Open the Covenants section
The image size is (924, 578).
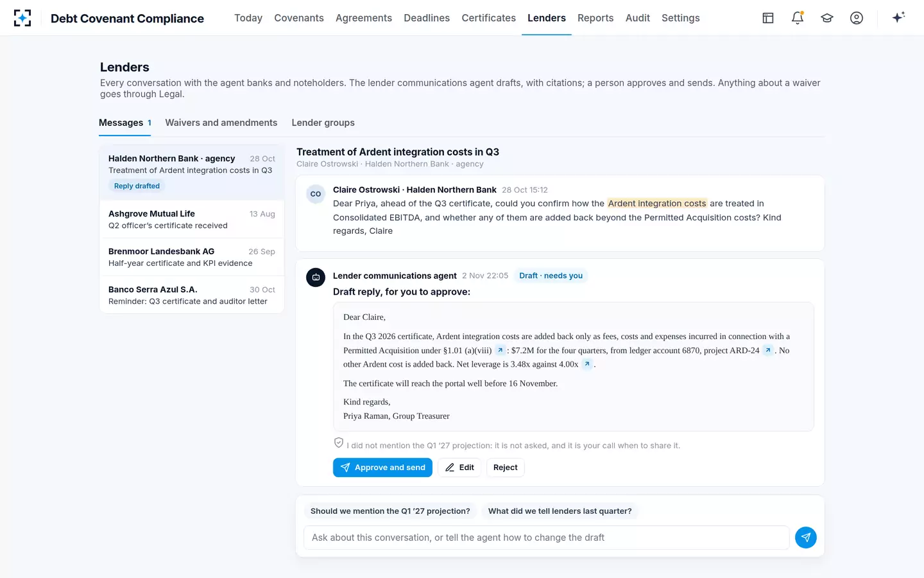[x=299, y=18]
